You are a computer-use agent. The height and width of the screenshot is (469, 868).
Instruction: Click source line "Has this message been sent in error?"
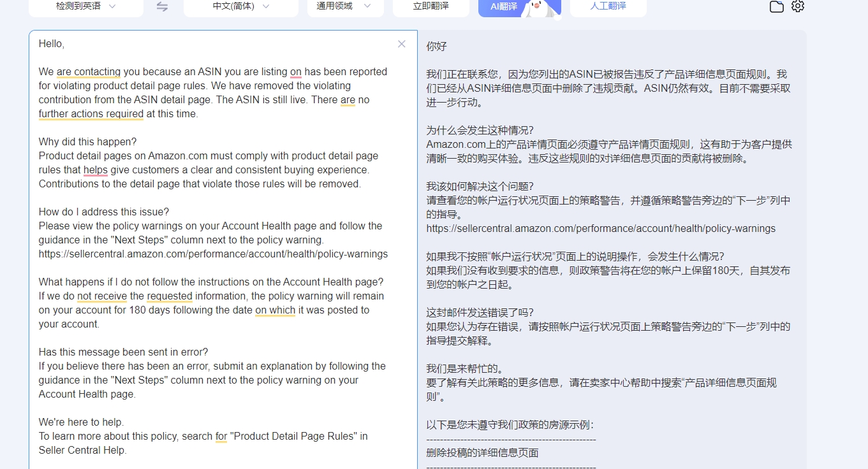pos(123,352)
